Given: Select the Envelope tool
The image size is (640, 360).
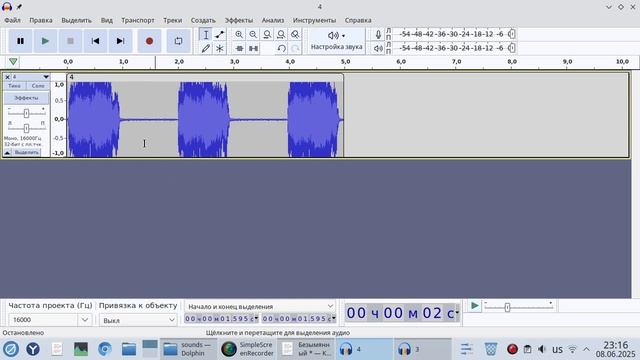Looking at the screenshot, I should pyautogui.click(x=220, y=35).
